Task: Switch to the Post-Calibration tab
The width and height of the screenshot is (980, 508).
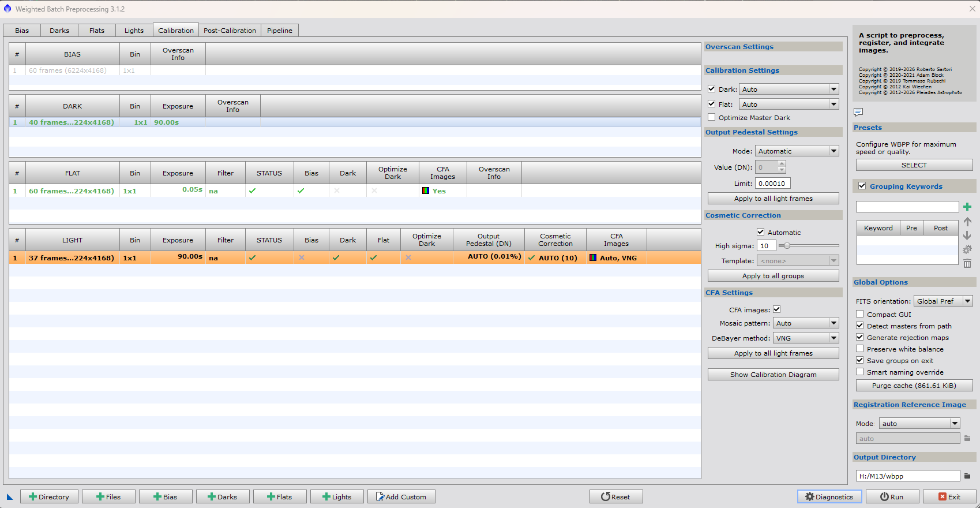Action: coord(230,31)
